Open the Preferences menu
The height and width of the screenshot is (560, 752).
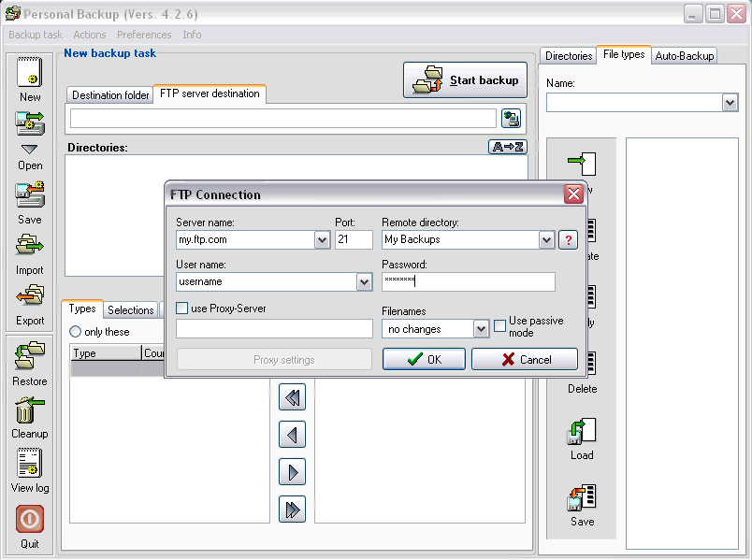(144, 35)
